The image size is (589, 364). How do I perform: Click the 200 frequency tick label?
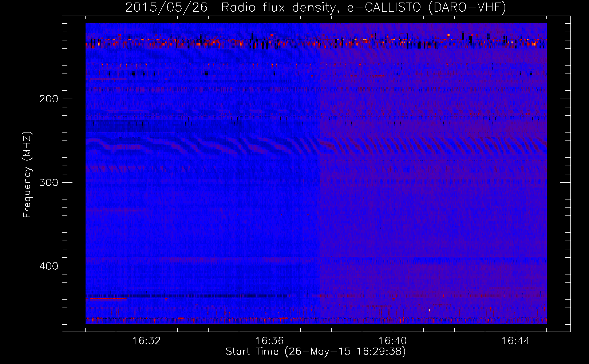(49, 99)
